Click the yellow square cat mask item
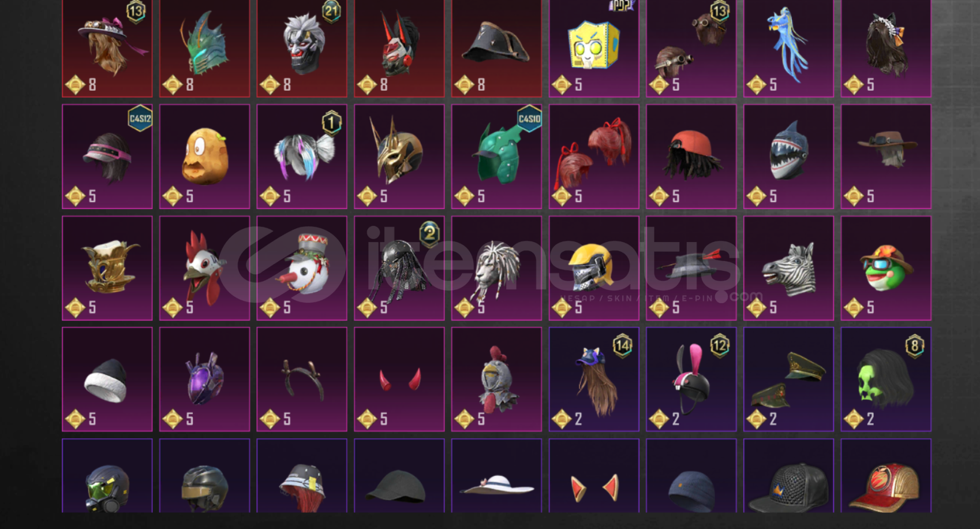The width and height of the screenshot is (980, 529). (594, 48)
